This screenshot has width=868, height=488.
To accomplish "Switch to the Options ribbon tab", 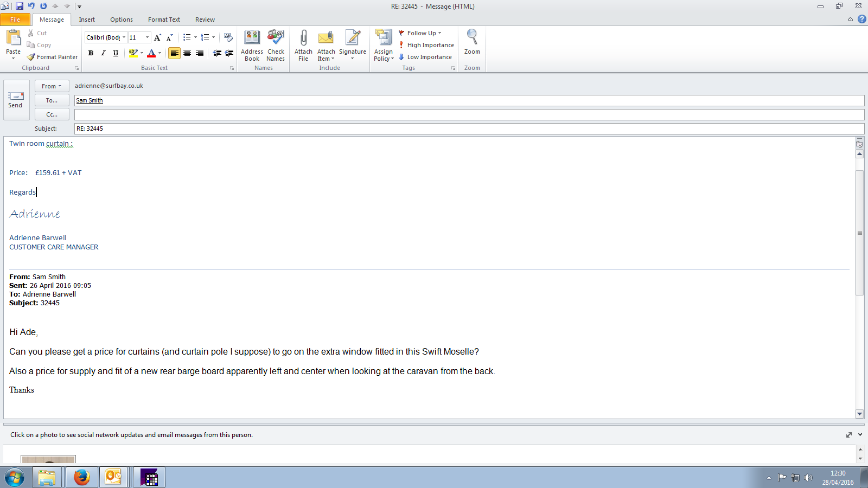I will tap(122, 20).
